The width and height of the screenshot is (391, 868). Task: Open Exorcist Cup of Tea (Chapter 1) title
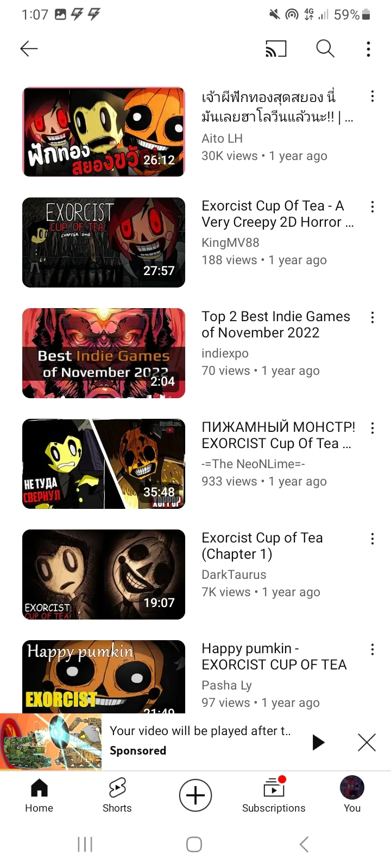pos(262,546)
